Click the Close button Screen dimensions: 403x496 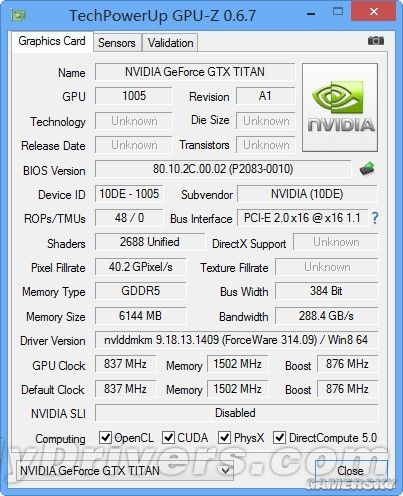pyautogui.click(x=350, y=471)
